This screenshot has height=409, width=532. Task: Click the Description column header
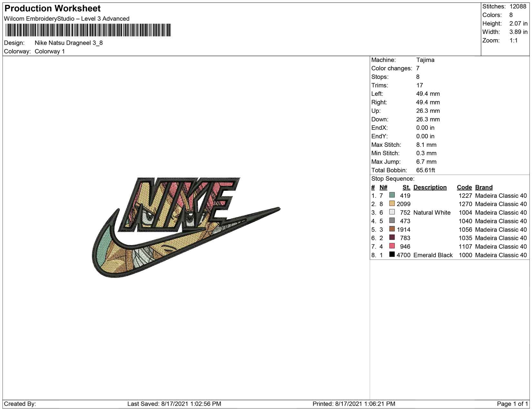[x=430, y=187]
